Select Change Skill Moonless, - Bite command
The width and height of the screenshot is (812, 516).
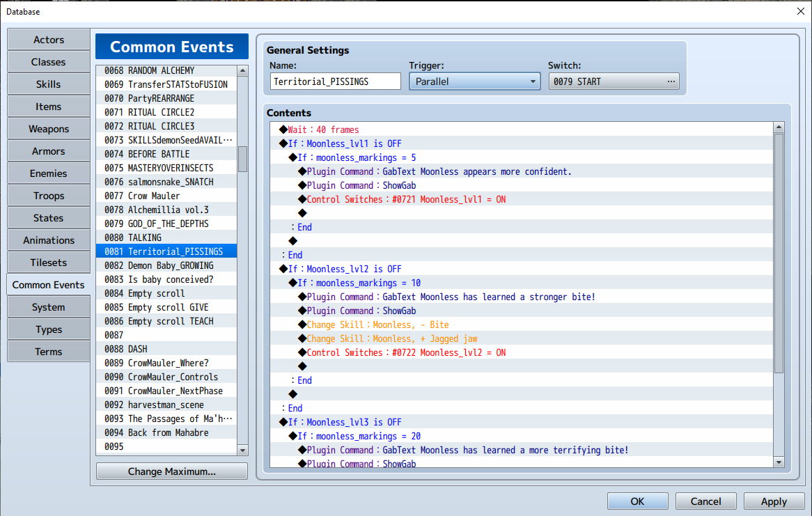point(522,325)
